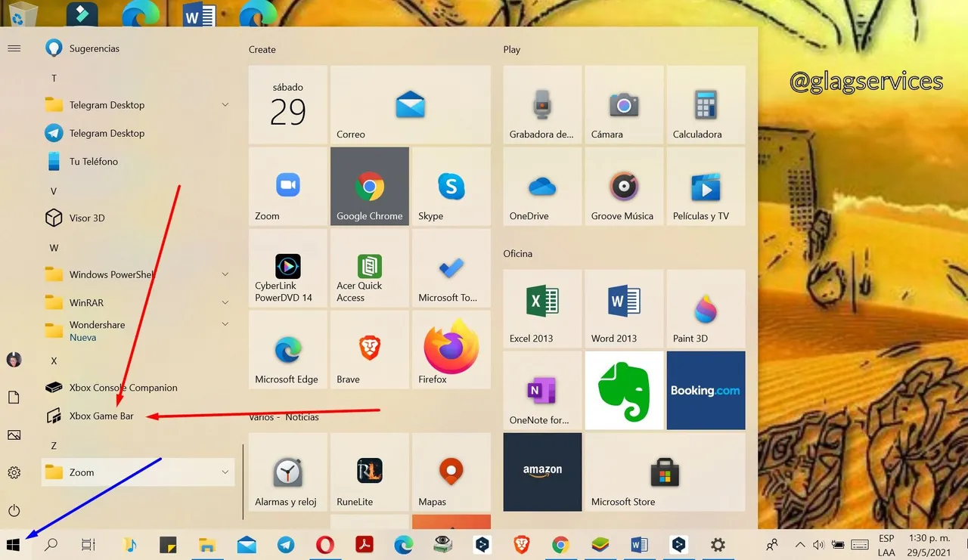Image resolution: width=968 pixels, height=560 pixels.
Task: Click the Oficina tile group title
Action: (518, 253)
